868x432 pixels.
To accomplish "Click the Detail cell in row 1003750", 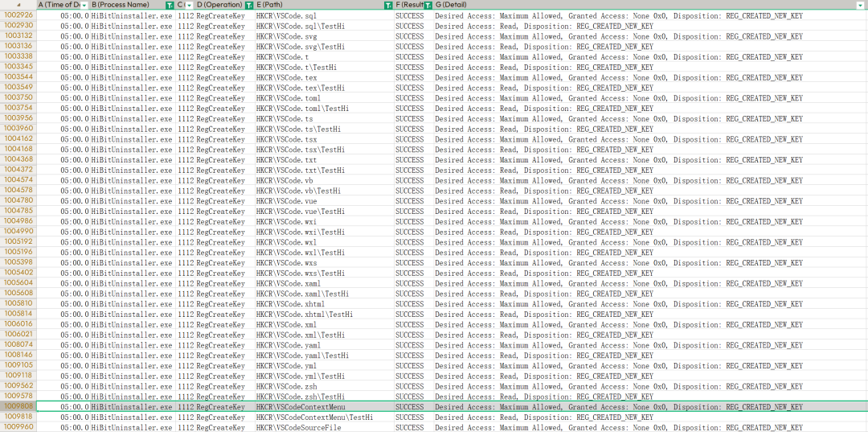I will (650, 98).
